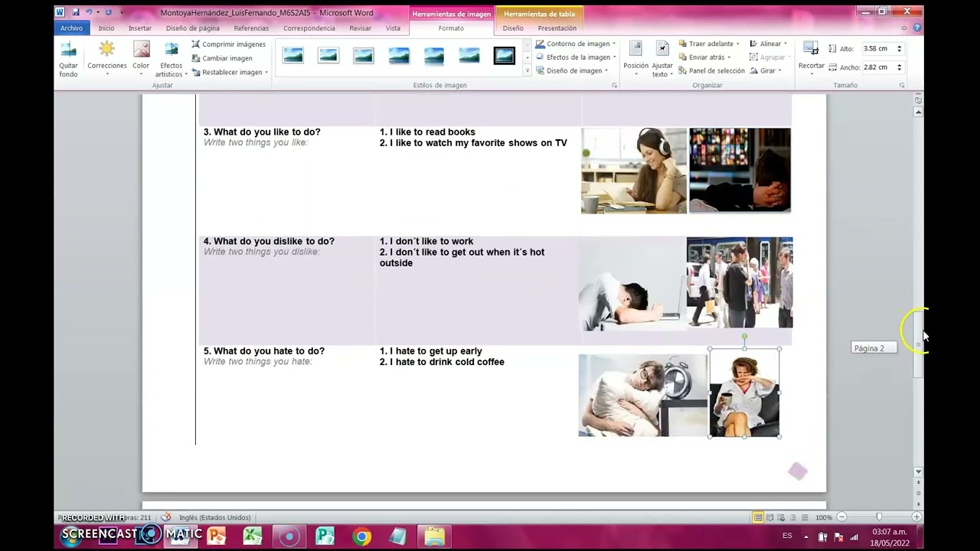The image size is (980, 551).
Task: Expand the Traer adelante dropdown arrow
Action: pyautogui.click(x=738, y=44)
